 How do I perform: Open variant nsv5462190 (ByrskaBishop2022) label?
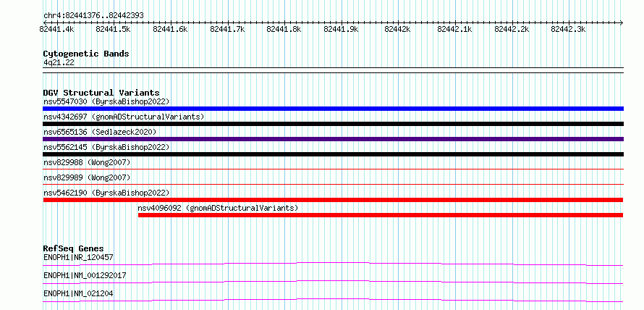pos(106,193)
